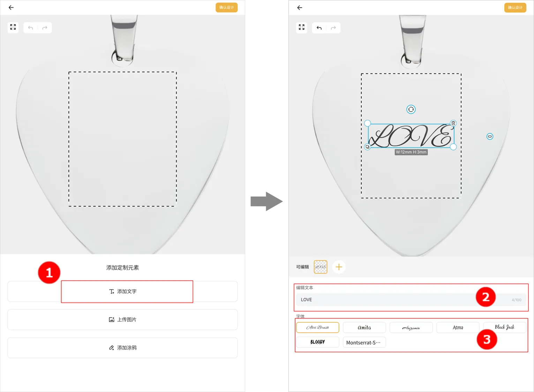Screen dimensions: 534x392
Task: Click the back arrow in the left screen
Action: pos(11,7)
